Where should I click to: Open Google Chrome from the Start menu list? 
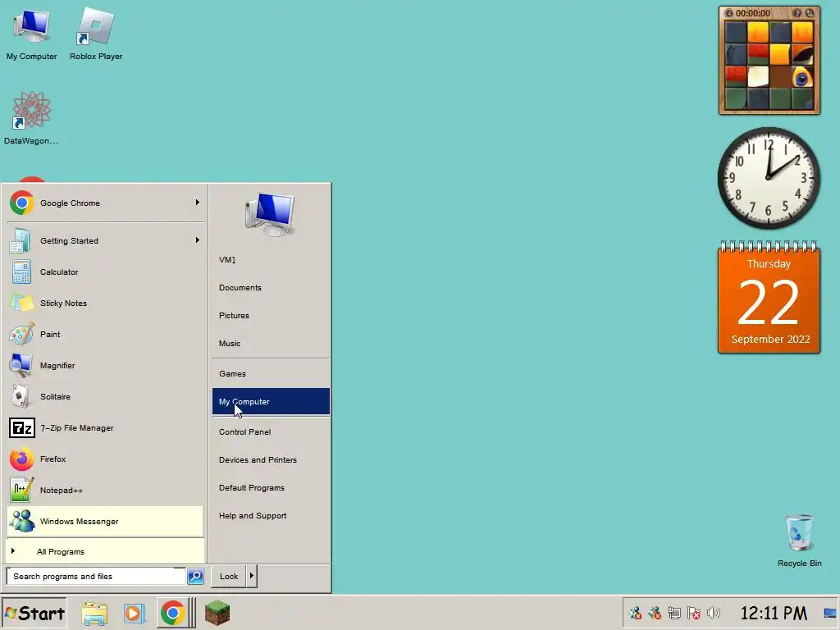[105, 203]
